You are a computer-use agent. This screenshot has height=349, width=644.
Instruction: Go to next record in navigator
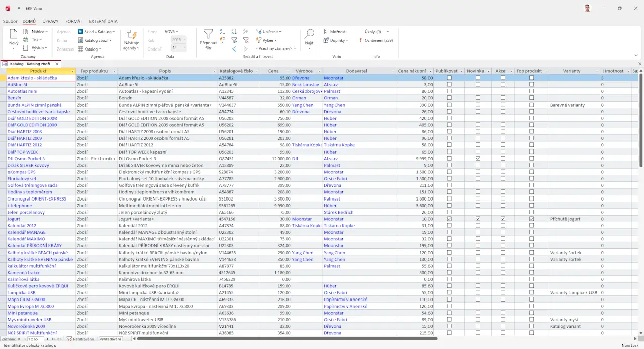click(x=47, y=339)
